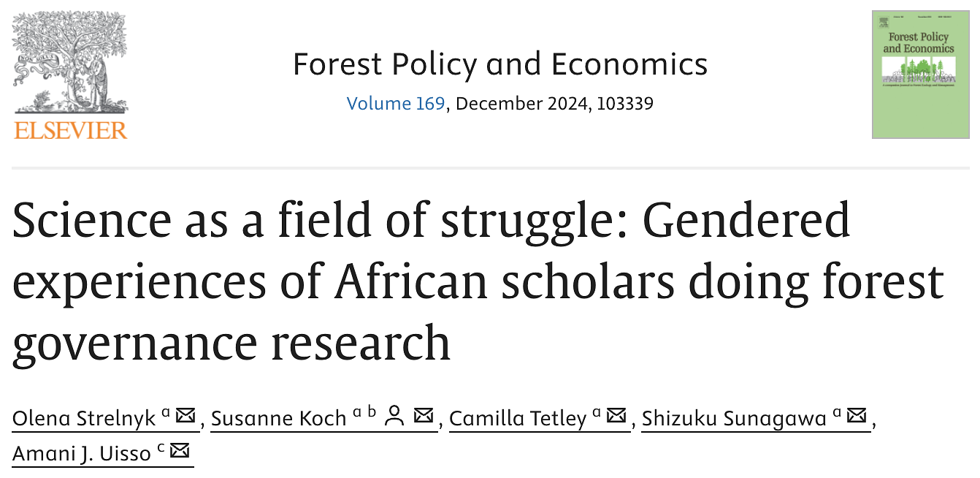Click the envelope icon beside Amani J. Uisso
The height and width of the screenshot is (478, 980).
(180, 451)
